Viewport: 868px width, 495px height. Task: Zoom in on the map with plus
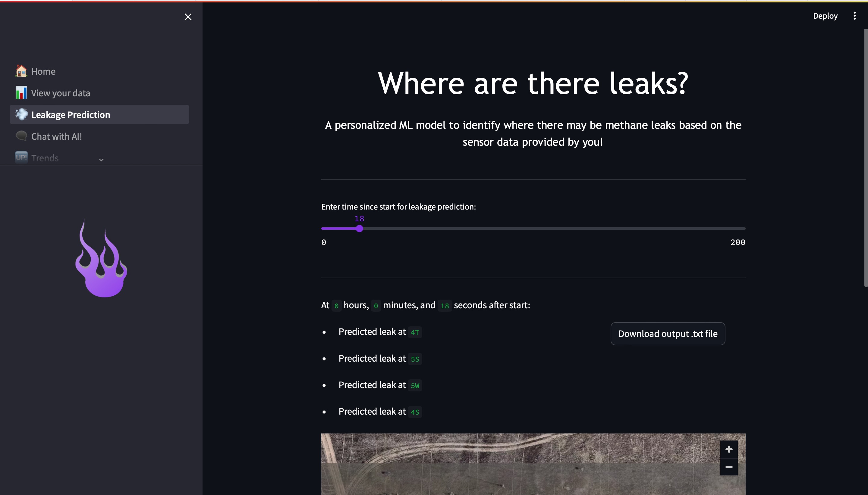pyautogui.click(x=728, y=449)
